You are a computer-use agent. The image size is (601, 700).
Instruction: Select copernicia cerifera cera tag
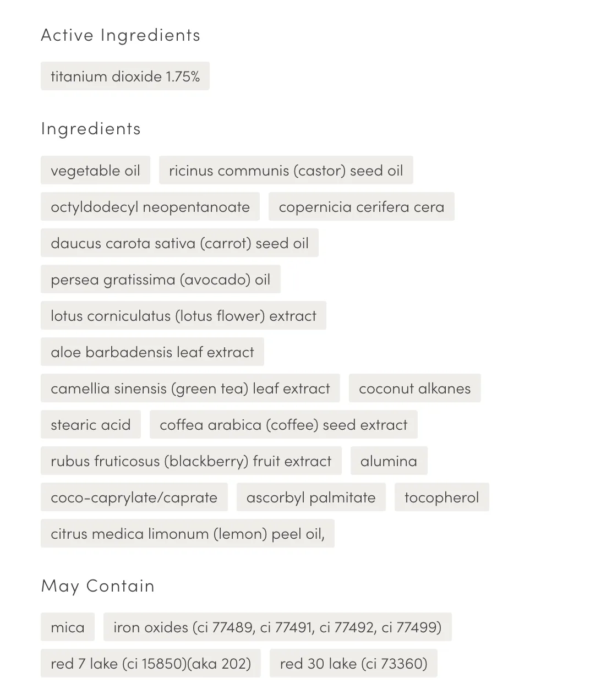pos(362,206)
